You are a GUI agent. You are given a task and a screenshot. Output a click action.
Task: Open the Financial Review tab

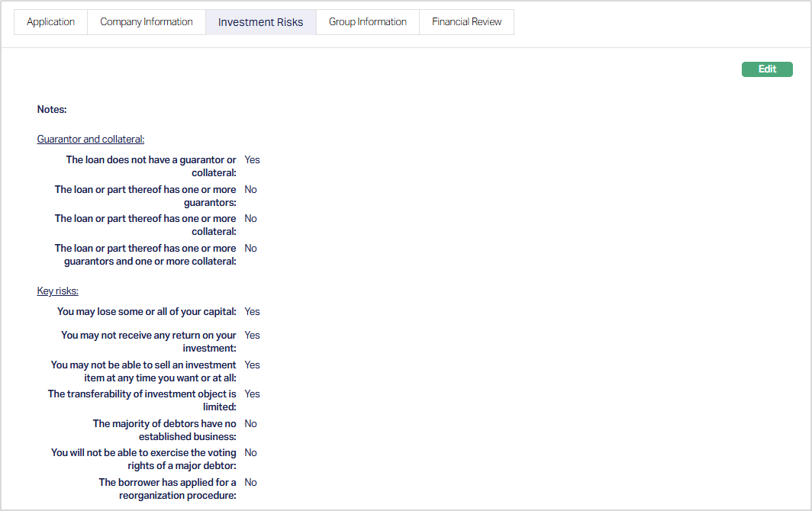pos(466,22)
